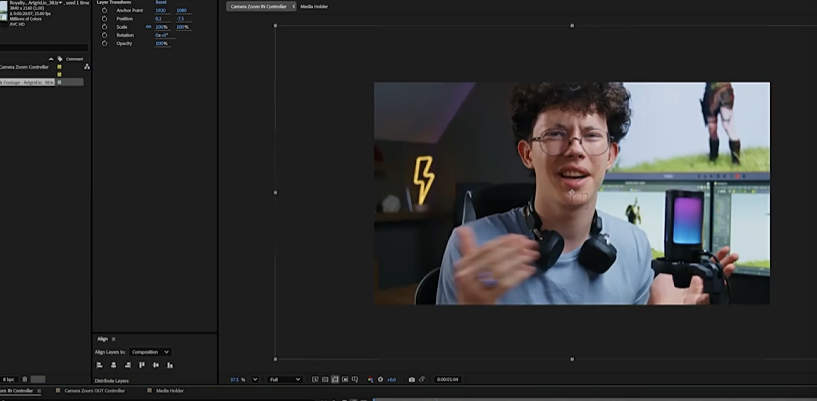Switch to the Media Holder viewer tab
817x401 pixels.
coord(314,6)
